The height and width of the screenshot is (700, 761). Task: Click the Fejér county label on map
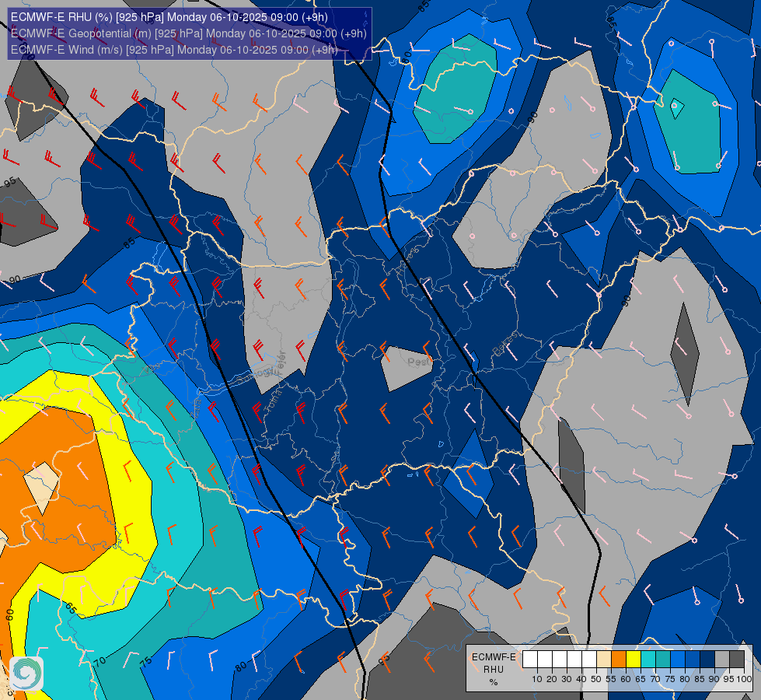click(278, 362)
